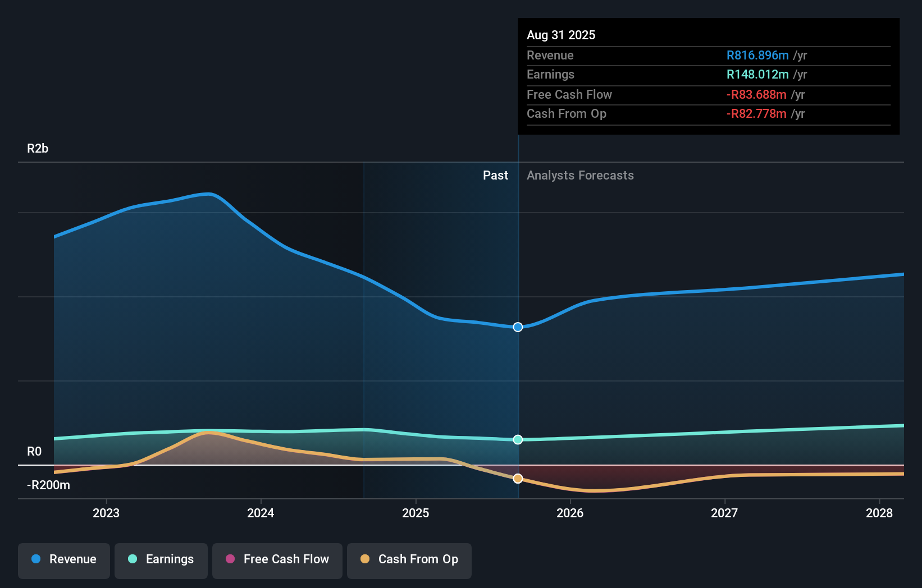The height and width of the screenshot is (588, 922).
Task: Toggle the Free Cash Flow legend button
Action: tap(277, 561)
